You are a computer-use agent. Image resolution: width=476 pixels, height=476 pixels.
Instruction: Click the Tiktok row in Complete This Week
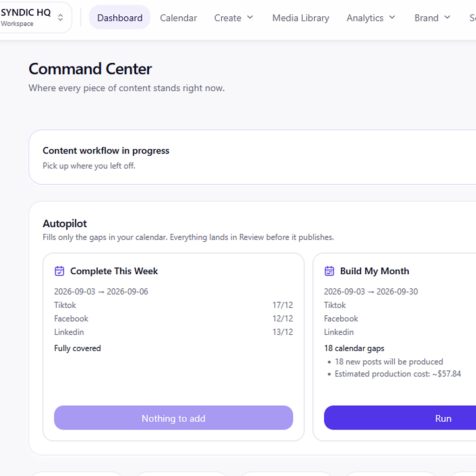coord(173,305)
